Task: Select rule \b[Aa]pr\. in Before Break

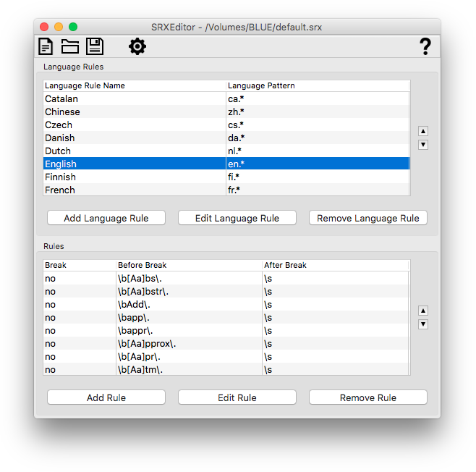Action: tap(189, 357)
